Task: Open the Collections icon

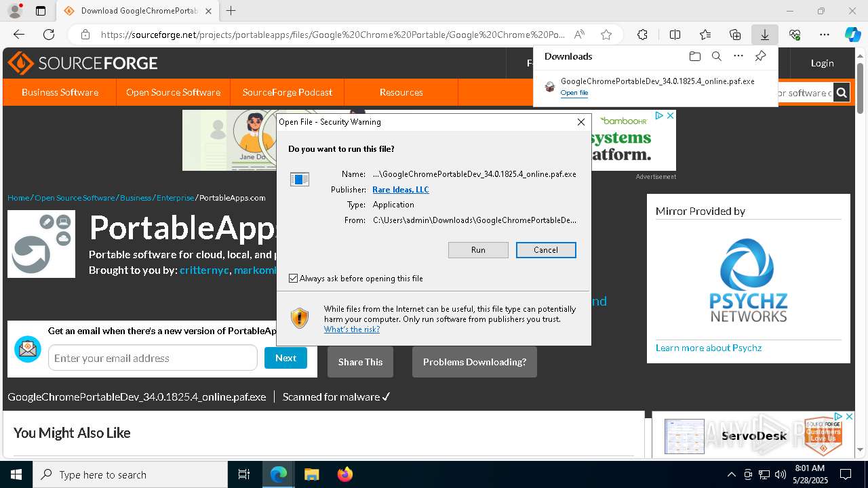Action: coord(735,35)
